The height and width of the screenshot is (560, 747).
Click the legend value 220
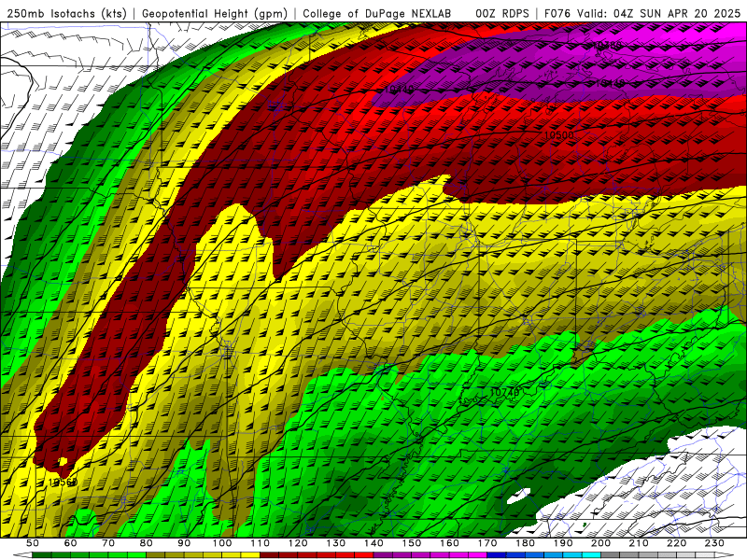point(677,543)
